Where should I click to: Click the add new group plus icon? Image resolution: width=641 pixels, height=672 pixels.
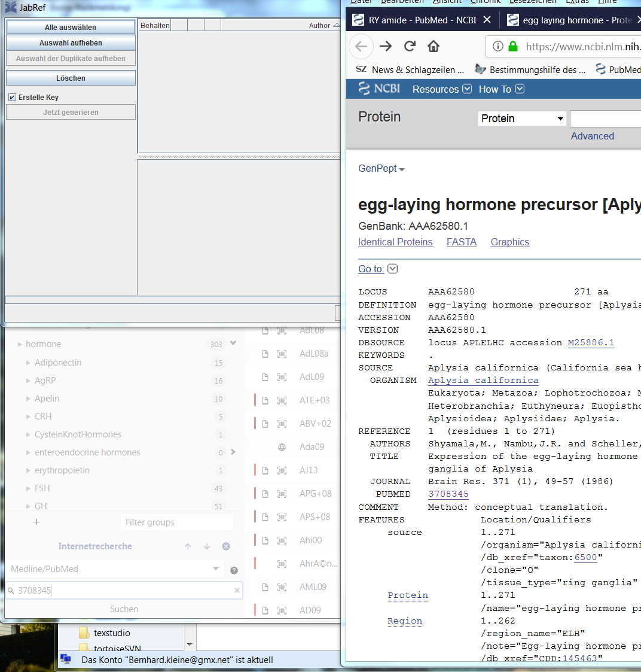[x=36, y=521]
